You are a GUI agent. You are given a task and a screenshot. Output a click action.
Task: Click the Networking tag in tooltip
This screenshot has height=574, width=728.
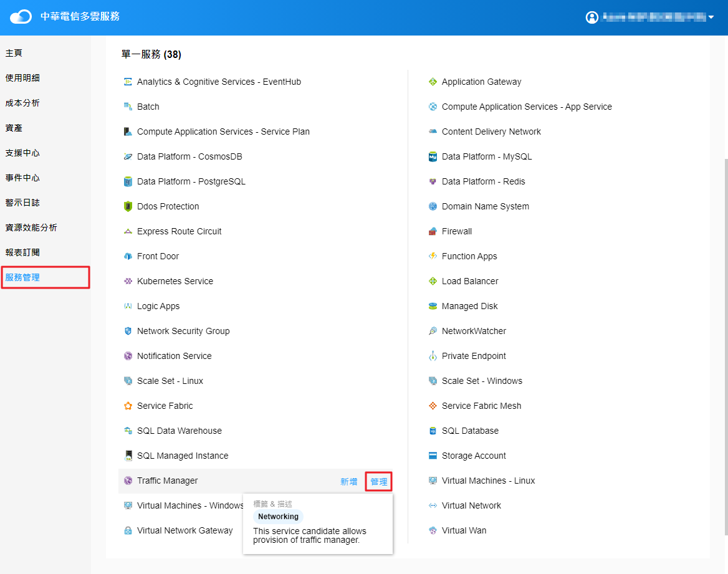(278, 517)
